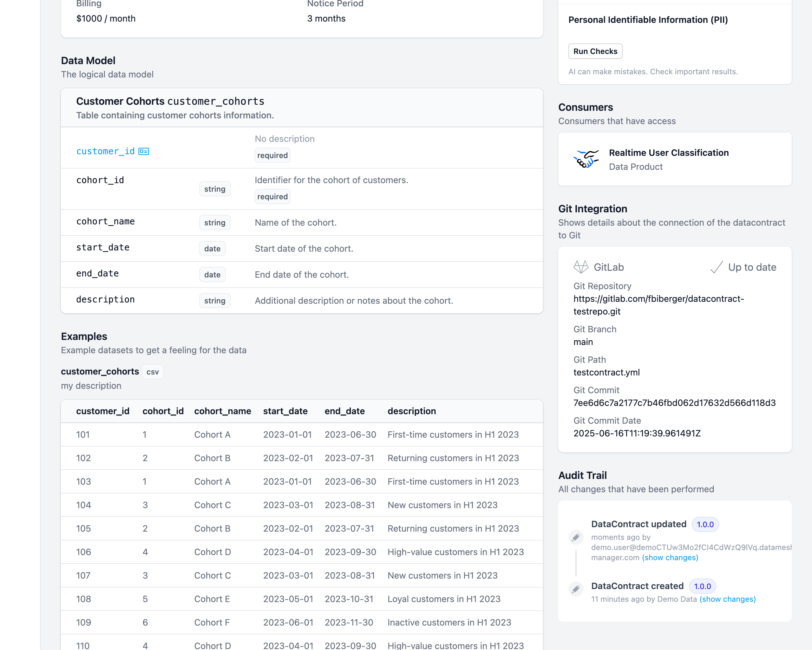This screenshot has height=650, width=812.
Task: Click the required badge under cohort_id
Action: (272, 197)
